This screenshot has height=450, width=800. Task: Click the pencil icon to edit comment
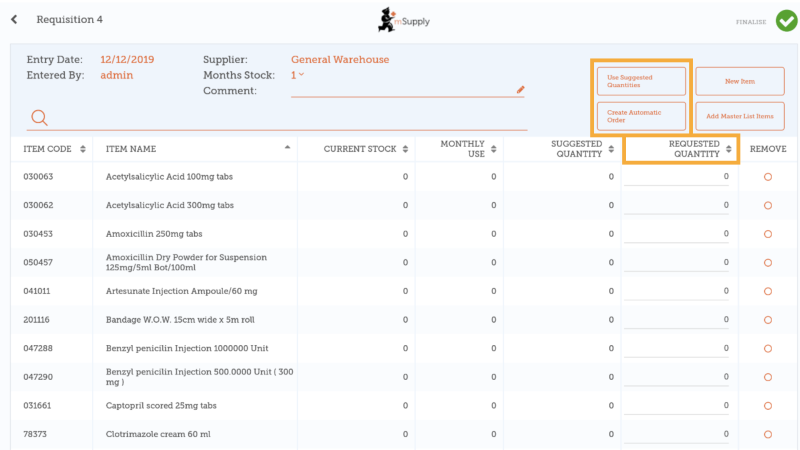click(520, 89)
